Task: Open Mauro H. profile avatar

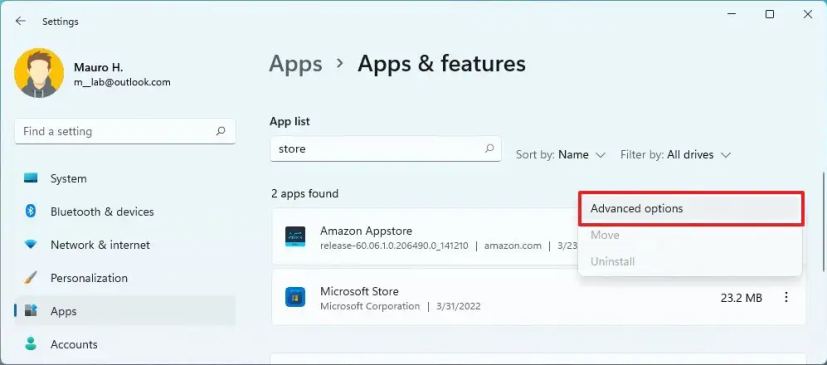Action: tap(39, 73)
